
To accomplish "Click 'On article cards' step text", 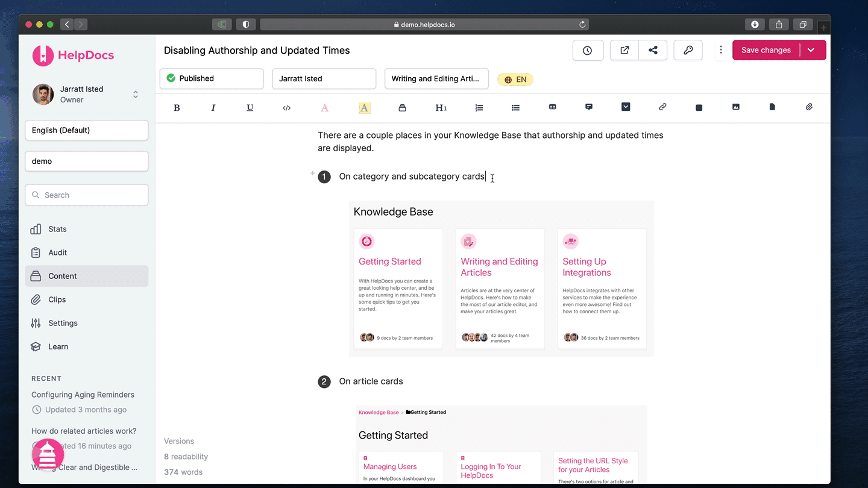I will click(371, 381).
